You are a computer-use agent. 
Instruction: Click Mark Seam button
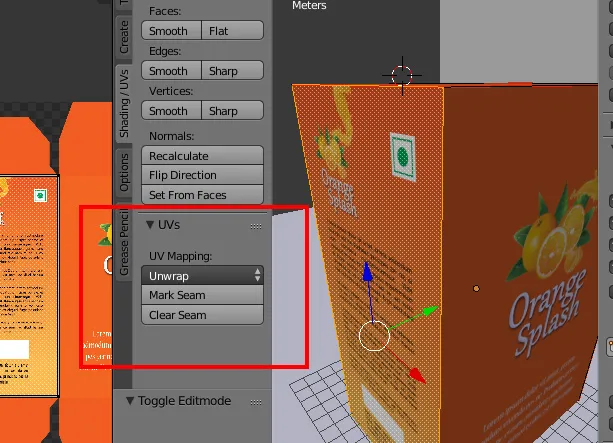[203, 295]
